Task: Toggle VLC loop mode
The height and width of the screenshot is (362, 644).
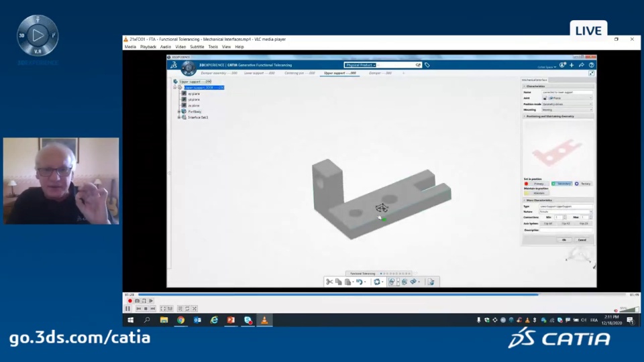Action: coord(187,308)
